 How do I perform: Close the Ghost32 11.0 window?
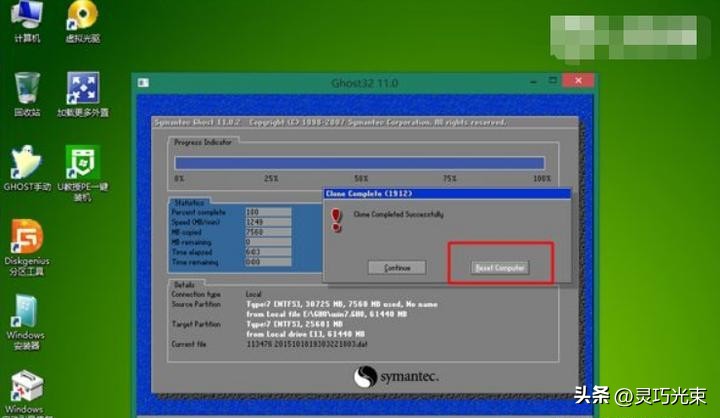(x=578, y=81)
